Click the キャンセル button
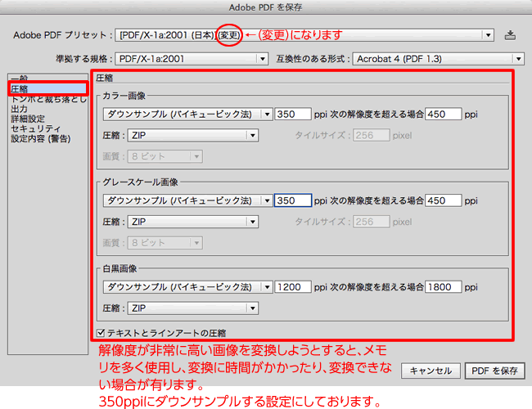 [x=431, y=371]
